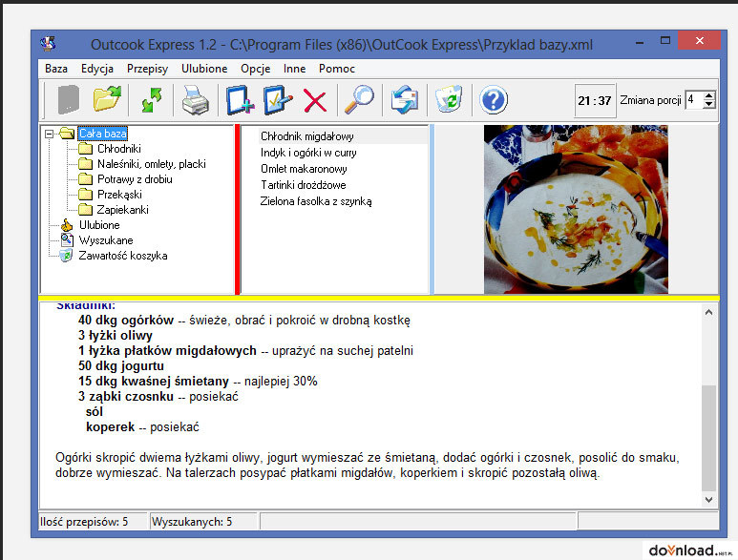
Task: Select the Naleśniki, omlety, placki category
Action: coord(152,164)
